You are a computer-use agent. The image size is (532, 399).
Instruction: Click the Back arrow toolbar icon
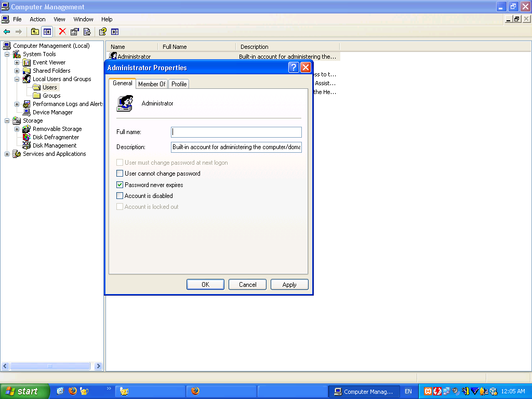tap(7, 32)
